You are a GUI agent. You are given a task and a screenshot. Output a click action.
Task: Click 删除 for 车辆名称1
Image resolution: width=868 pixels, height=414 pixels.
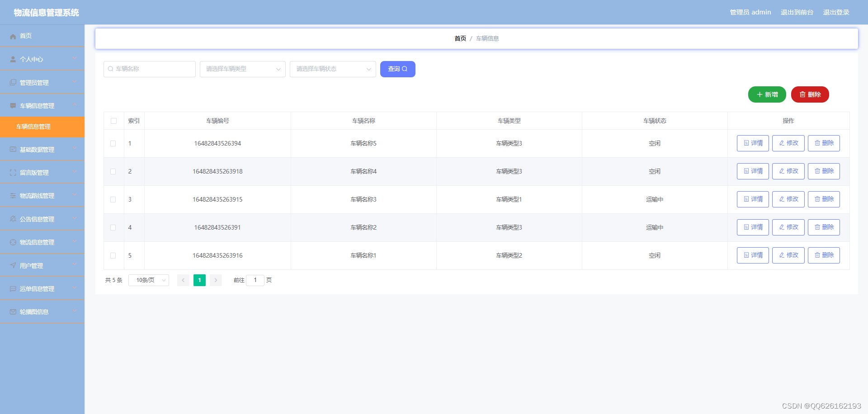[824, 255]
